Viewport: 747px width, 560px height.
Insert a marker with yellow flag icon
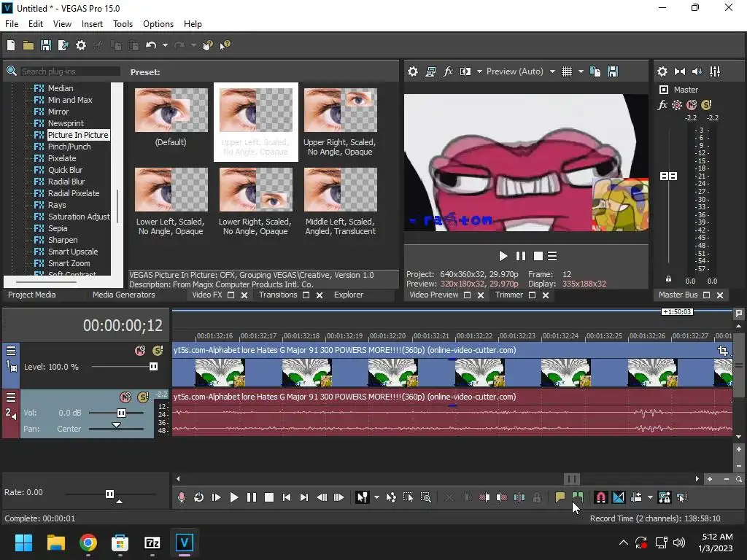pyautogui.click(x=560, y=497)
